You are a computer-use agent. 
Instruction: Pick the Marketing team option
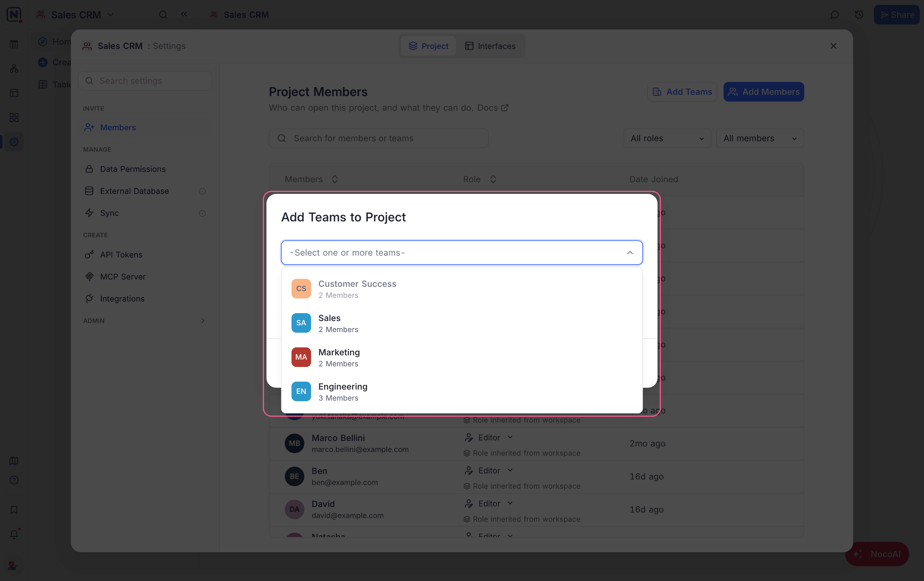[462, 357]
